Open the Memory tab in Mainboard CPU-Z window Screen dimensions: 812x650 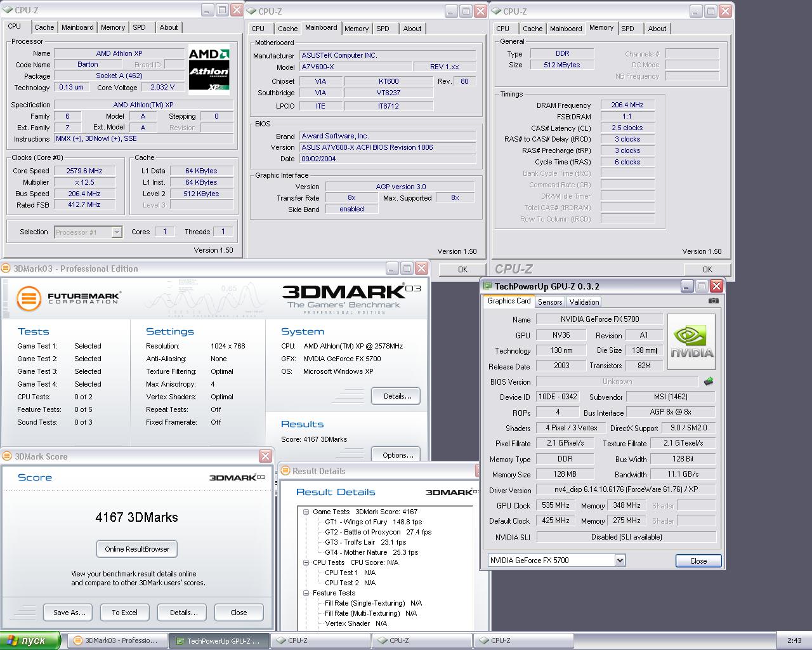pyautogui.click(x=357, y=29)
